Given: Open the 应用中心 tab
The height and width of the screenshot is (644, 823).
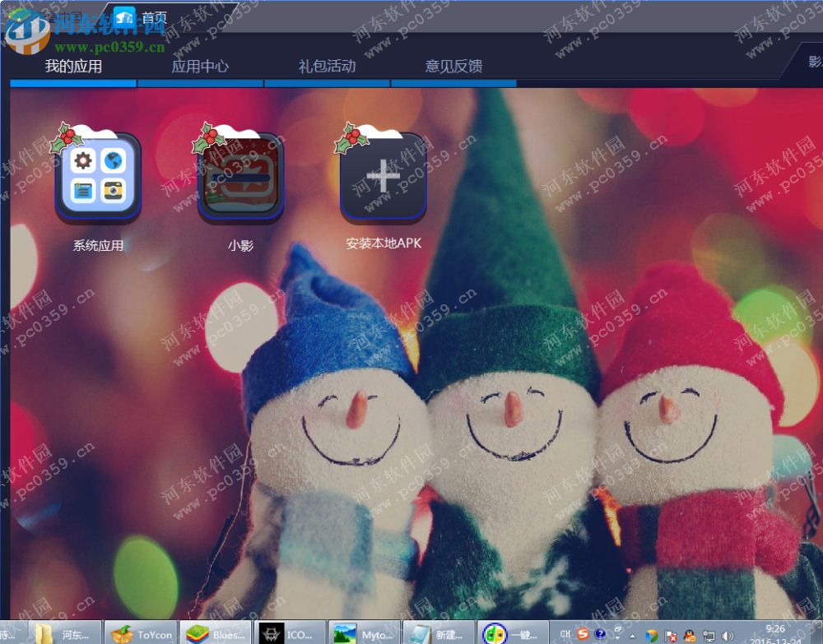Looking at the screenshot, I should [x=200, y=67].
